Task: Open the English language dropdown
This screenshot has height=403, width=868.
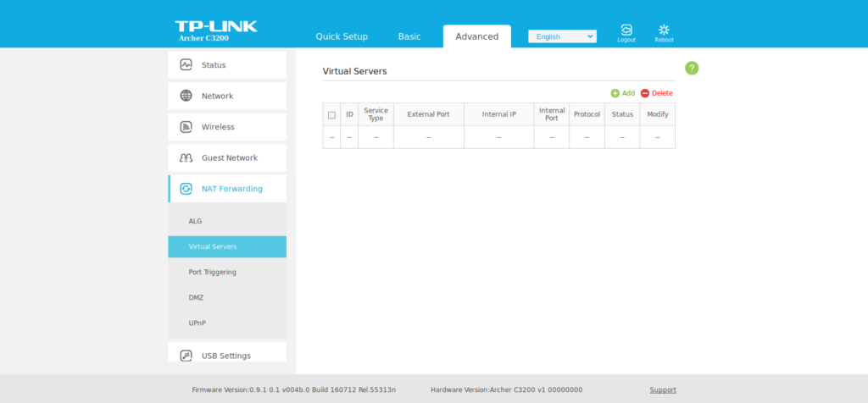Action: pos(562,36)
